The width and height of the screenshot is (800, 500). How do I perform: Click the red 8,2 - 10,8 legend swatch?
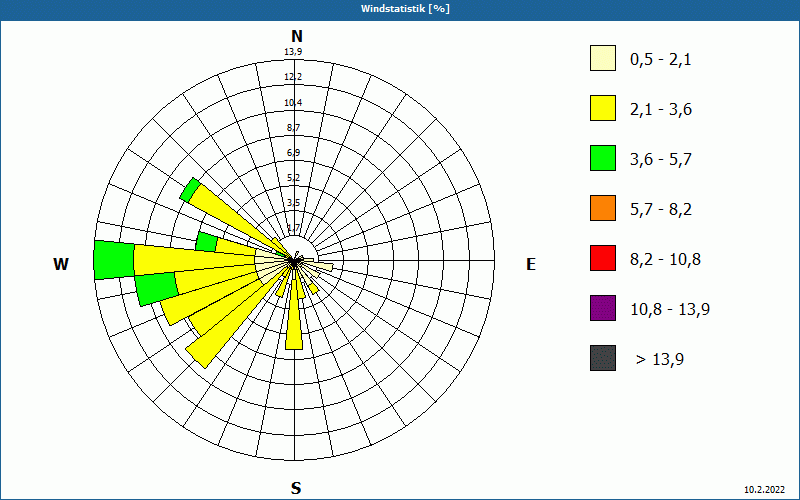point(603,258)
